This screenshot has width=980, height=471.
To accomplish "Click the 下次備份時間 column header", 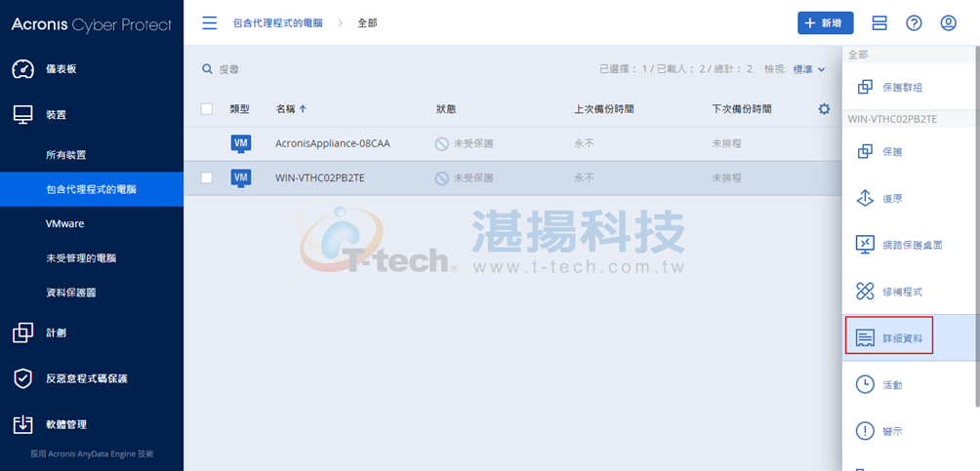I will 742,109.
